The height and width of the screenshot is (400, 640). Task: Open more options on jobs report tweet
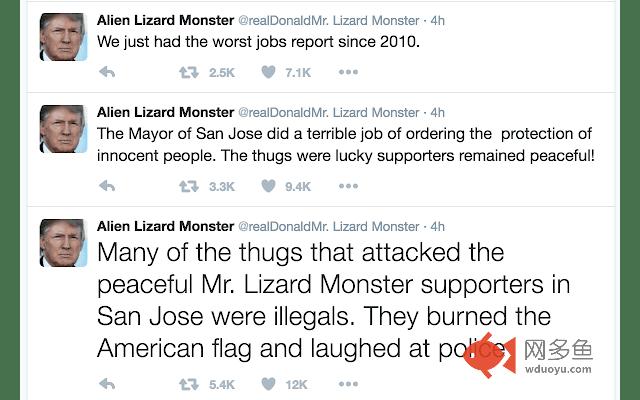coord(348,72)
